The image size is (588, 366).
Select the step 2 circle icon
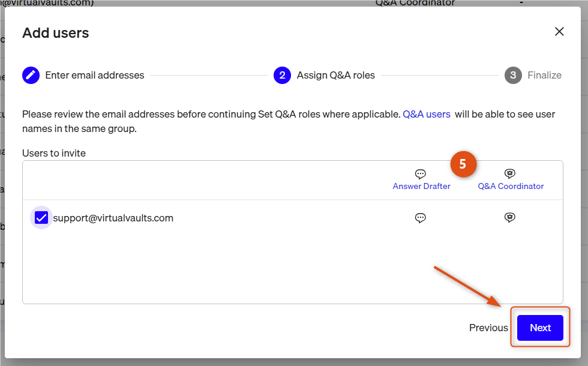[x=283, y=76]
